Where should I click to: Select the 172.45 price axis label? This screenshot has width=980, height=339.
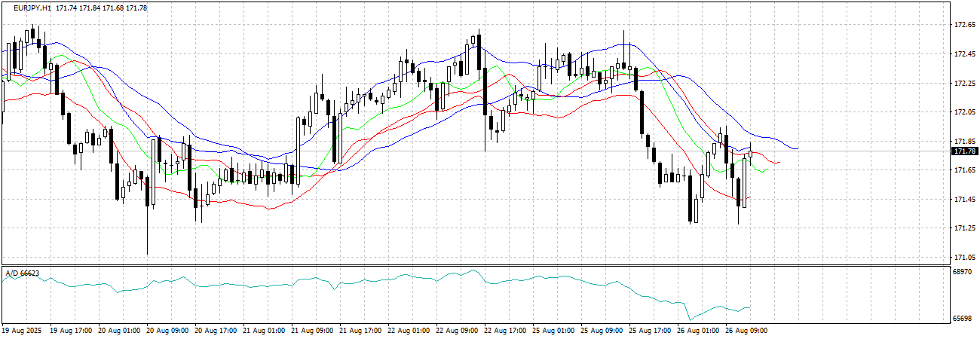tap(964, 54)
